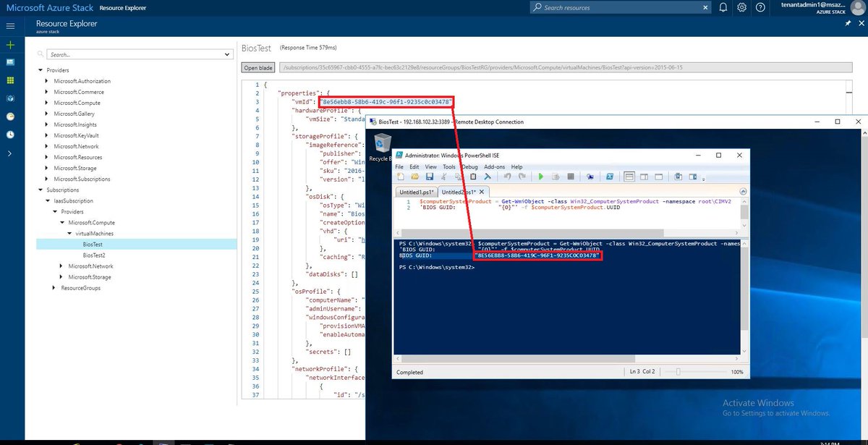
Task: Open File menu in PowerShell ISE
Action: click(399, 166)
